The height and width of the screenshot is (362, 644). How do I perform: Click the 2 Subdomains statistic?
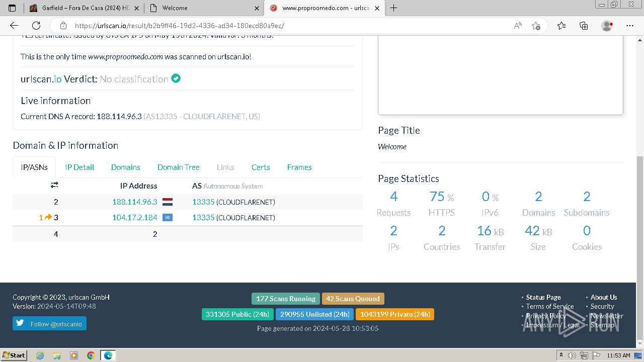tap(587, 204)
